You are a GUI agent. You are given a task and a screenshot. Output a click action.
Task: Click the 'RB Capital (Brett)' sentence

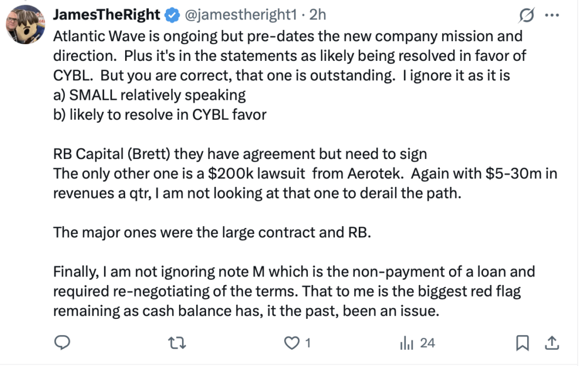coord(240,154)
